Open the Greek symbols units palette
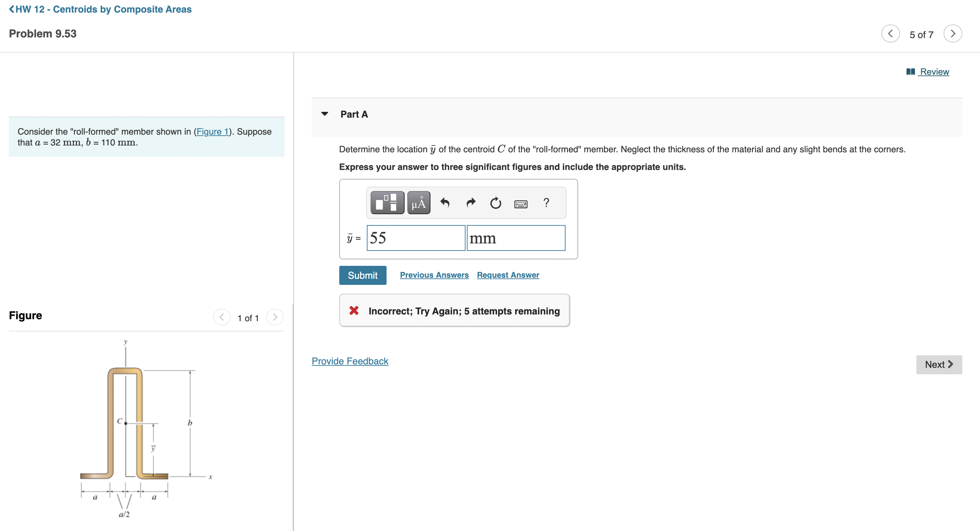Image resolution: width=980 pixels, height=531 pixels. [x=419, y=203]
